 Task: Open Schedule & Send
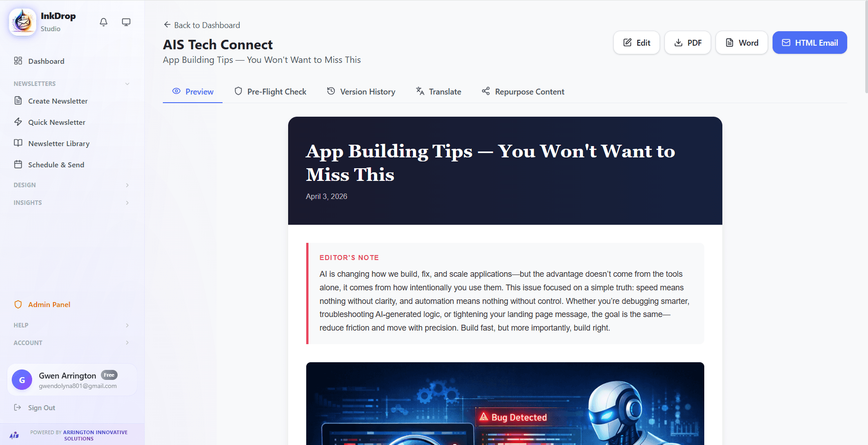(x=72, y=165)
